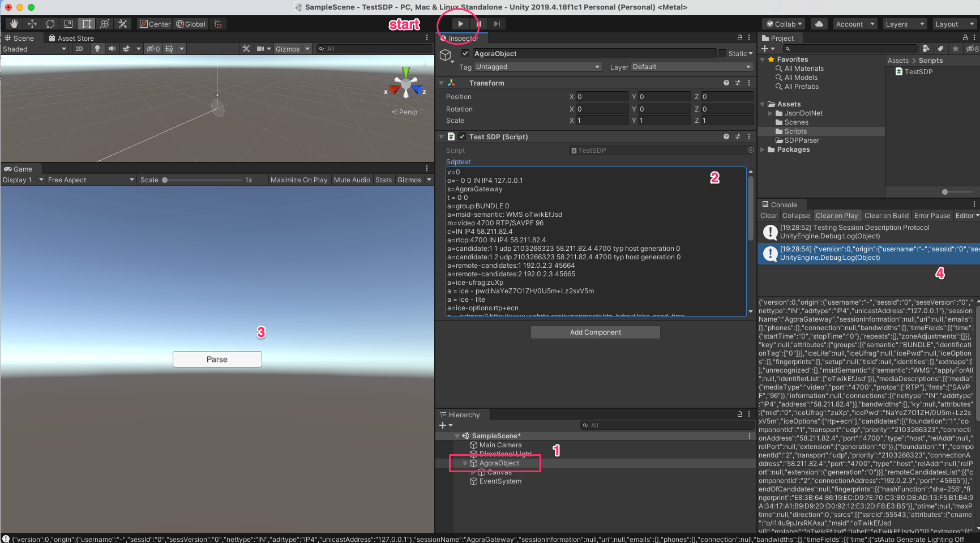The width and height of the screenshot is (980, 543).
Task: Toggle scene audio with the speaker icon
Action: point(112,49)
